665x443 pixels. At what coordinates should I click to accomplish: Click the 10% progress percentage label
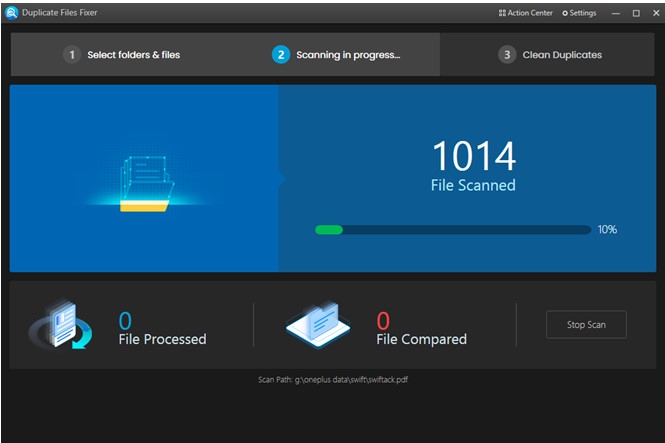(x=607, y=230)
